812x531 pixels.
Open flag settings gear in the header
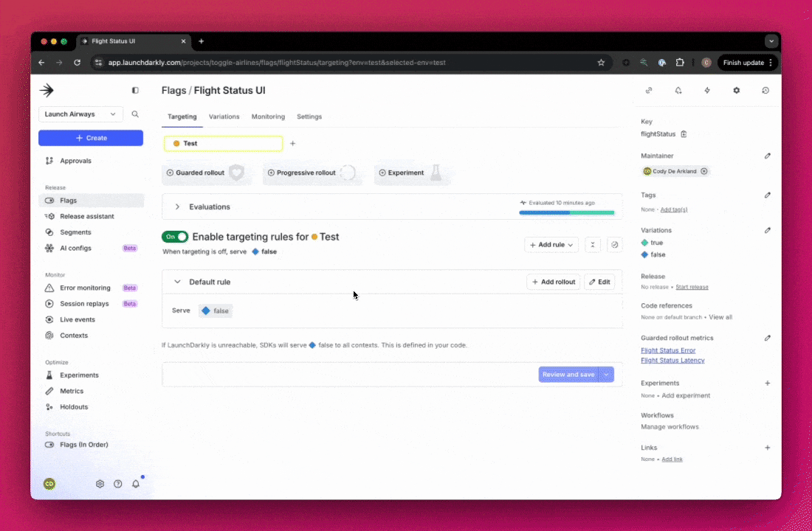pyautogui.click(x=737, y=90)
